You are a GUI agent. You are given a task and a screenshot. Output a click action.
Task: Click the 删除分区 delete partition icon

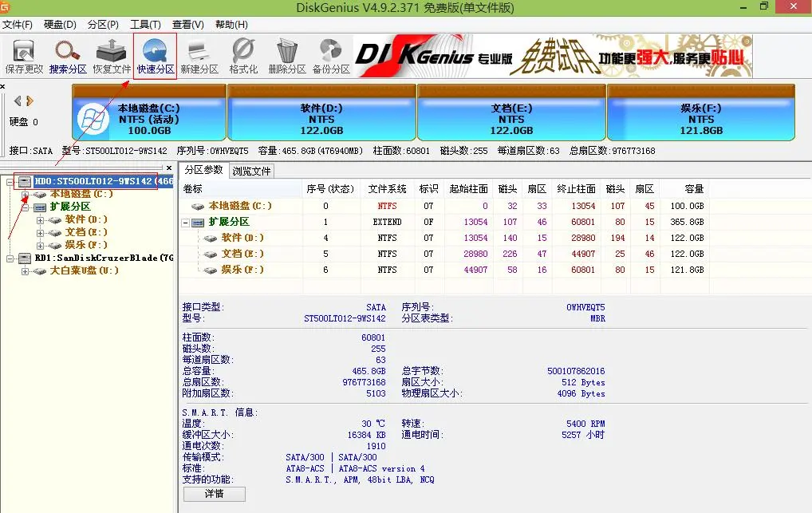(x=287, y=57)
